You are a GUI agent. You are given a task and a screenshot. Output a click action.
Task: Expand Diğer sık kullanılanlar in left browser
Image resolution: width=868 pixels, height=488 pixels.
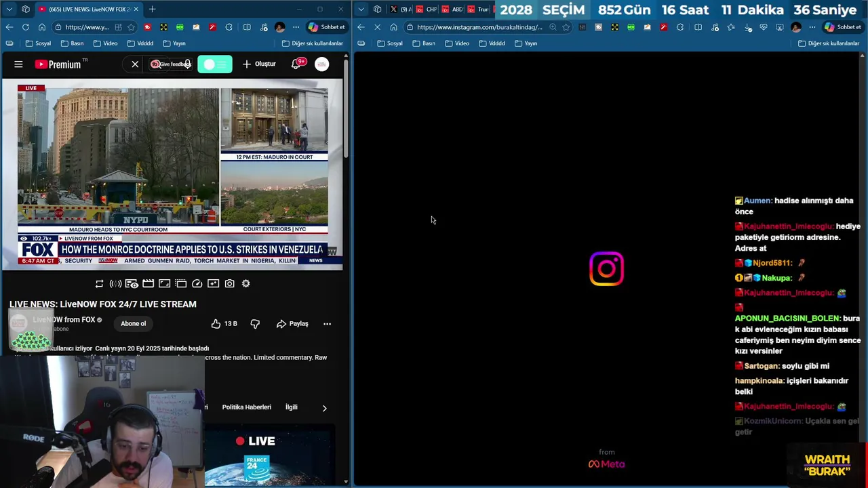pyautogui.click(x=313, y=43)
